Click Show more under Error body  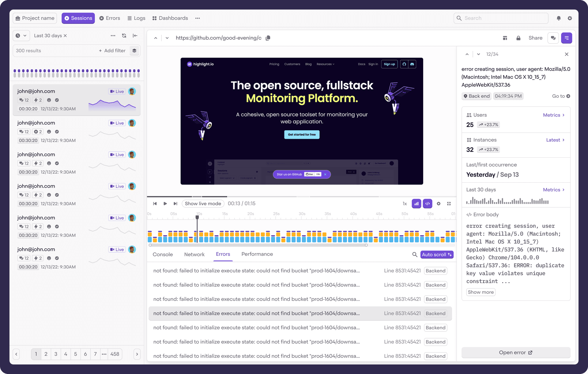(481, 292)
